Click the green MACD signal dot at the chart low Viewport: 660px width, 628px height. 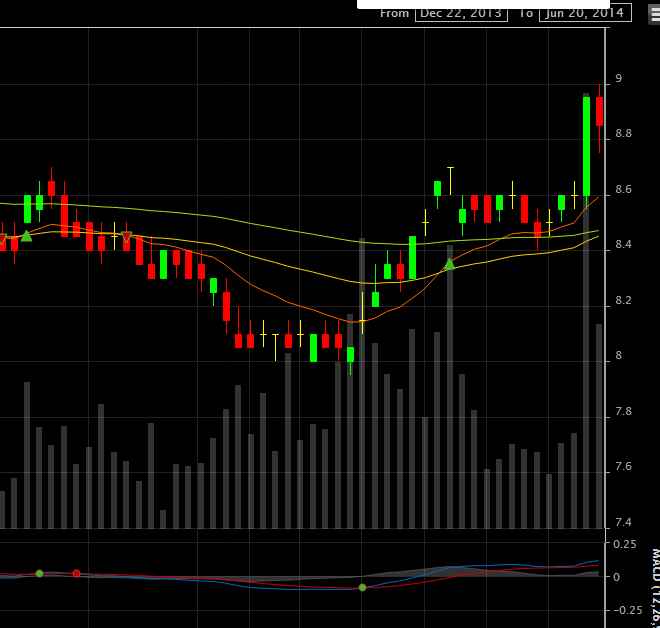[x=362, y=587]
